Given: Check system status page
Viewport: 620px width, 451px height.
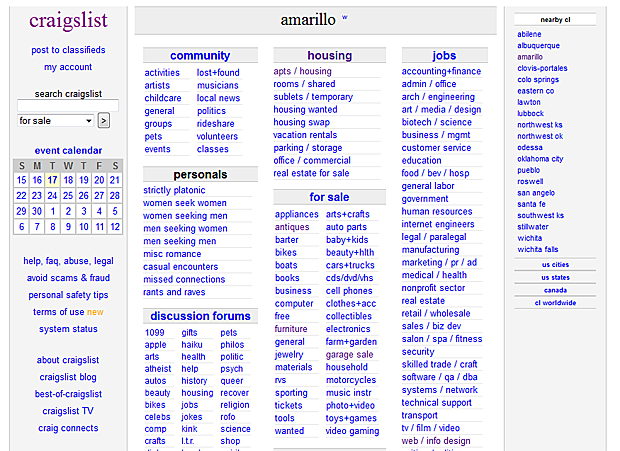Looking at the screenshot, I should tap(68, 329).
